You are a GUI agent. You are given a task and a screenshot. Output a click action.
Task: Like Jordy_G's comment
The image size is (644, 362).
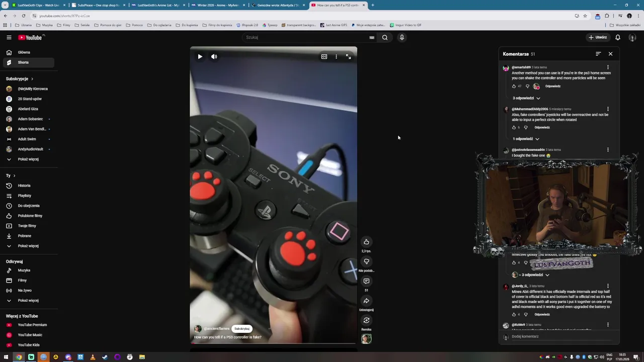coord(514,315)
